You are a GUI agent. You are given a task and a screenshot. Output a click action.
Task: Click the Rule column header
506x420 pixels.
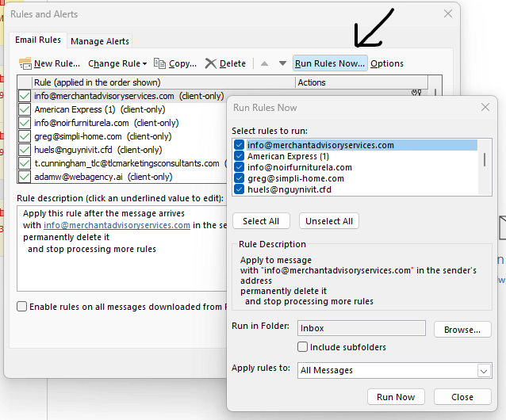163,82
